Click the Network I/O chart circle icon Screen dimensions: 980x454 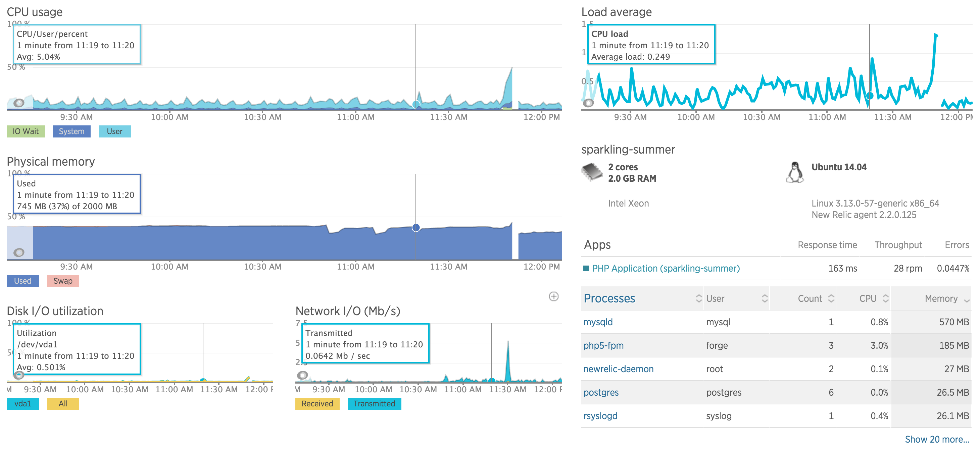302,375
